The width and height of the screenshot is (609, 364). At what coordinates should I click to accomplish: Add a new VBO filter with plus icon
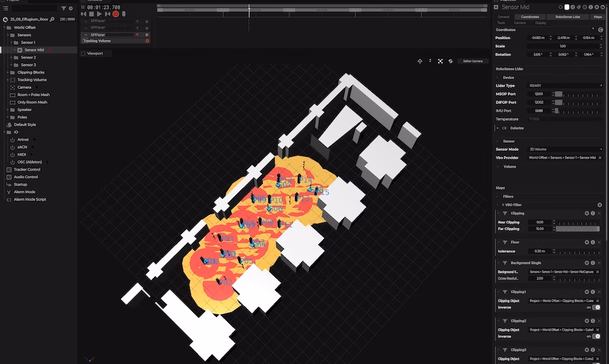599,205
